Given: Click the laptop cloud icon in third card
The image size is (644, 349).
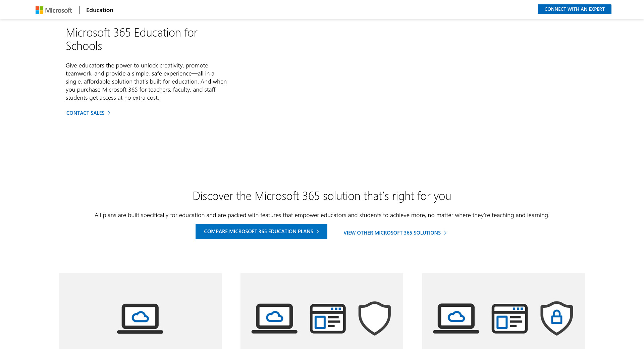Looking at the screenshot, I should 456,318.
